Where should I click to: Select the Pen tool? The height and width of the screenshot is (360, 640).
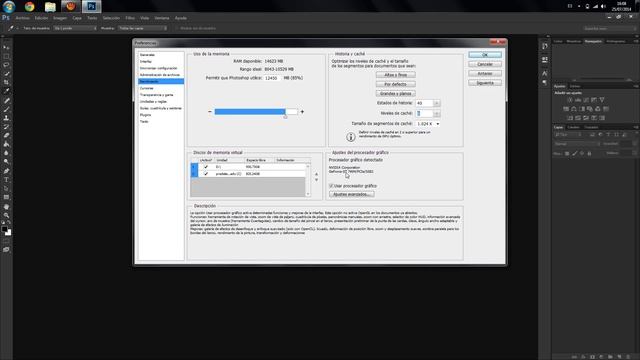(x=6, y=171)
